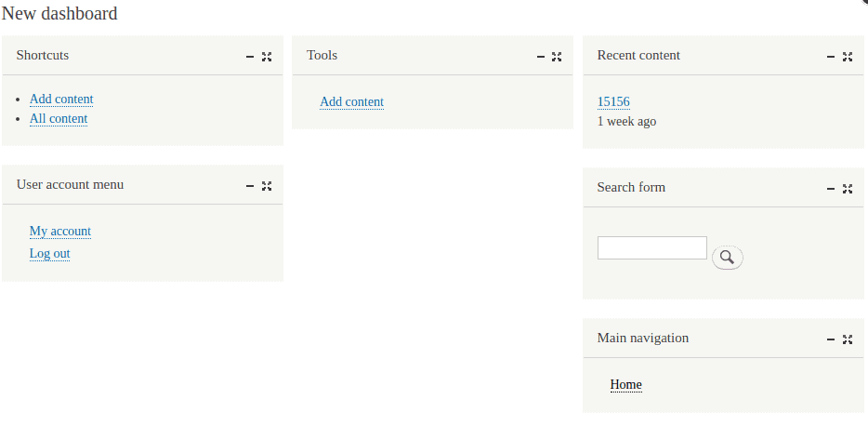
Task: Collapse the Shortcuts block with minus icon
Action: (x=250, y=57)
